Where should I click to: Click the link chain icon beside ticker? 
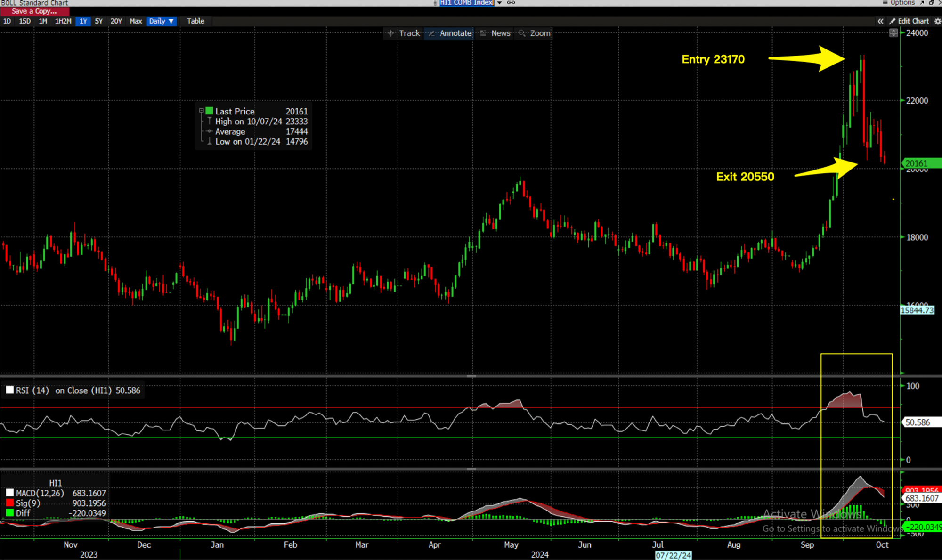tap(511, 3)
